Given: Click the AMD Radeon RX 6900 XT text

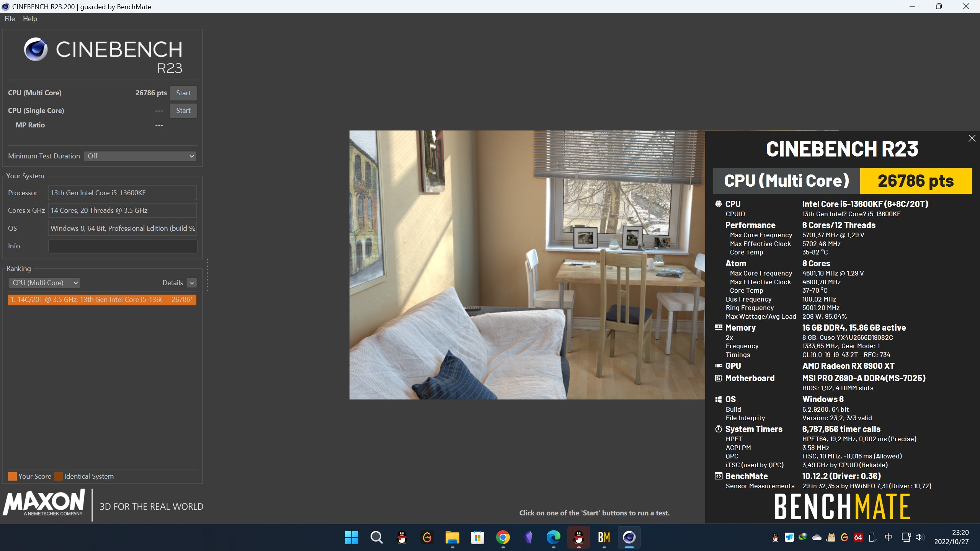Looking at the screenshot, I should click(848, 366).
